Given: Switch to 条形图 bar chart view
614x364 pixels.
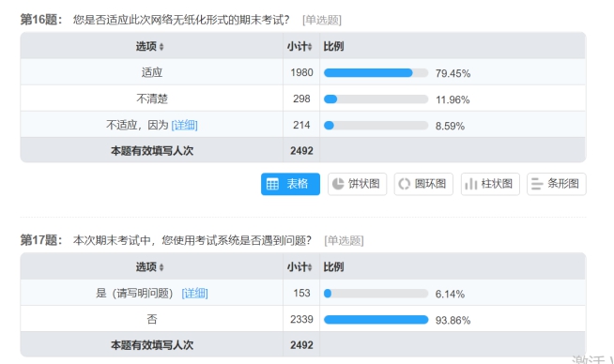Looking at the screenshot, I should (557, 184).
